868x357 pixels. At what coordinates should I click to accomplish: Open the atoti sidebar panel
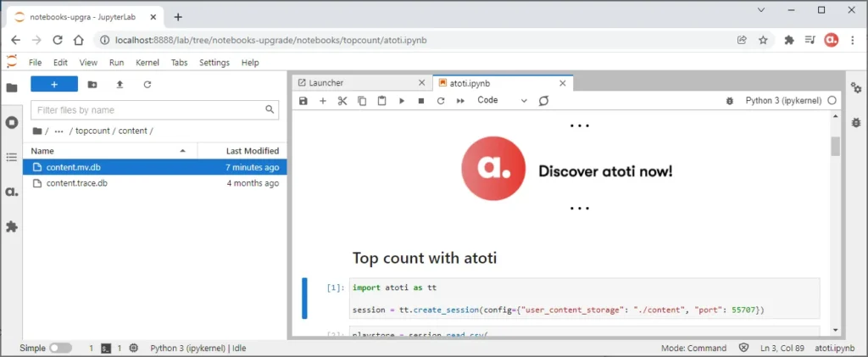point(12,192)
